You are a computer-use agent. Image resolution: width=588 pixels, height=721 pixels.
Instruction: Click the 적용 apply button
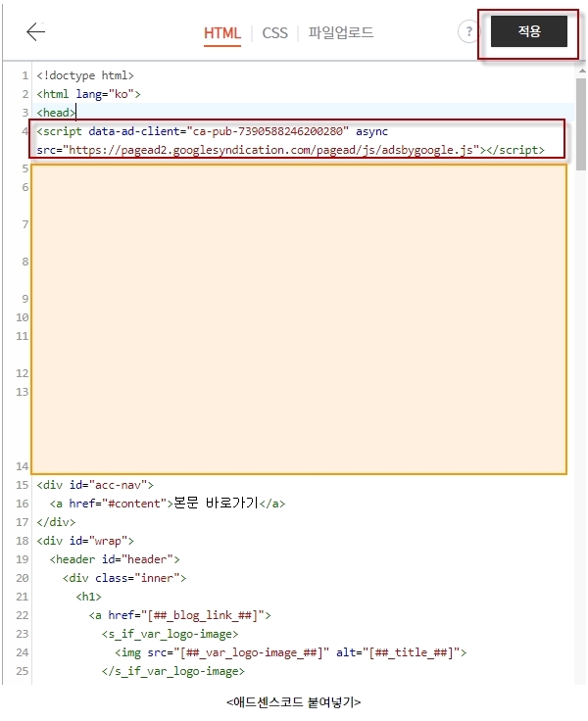[x=528, y=31]
